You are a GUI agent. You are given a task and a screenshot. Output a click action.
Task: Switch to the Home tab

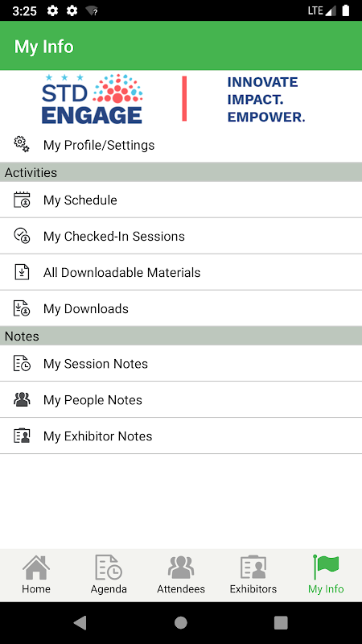(x=36, y=575)
